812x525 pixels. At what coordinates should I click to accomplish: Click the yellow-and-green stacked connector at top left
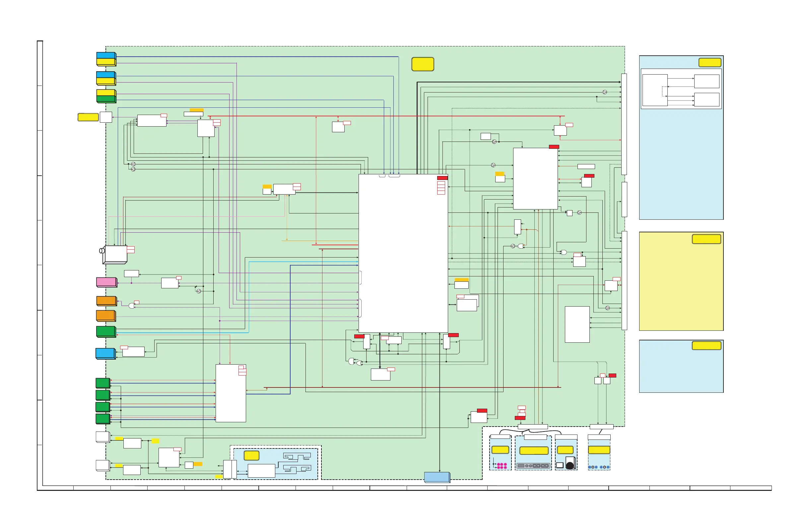click(106, 96)
